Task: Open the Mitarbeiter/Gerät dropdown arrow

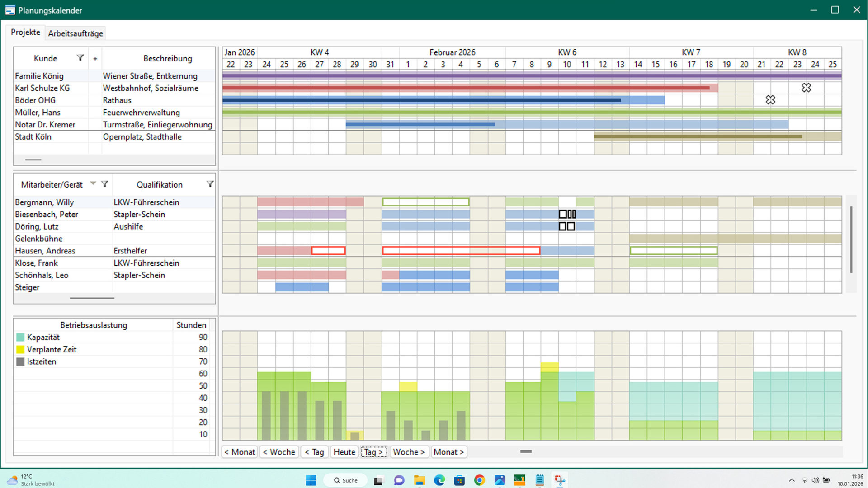Action: (93, 183)
